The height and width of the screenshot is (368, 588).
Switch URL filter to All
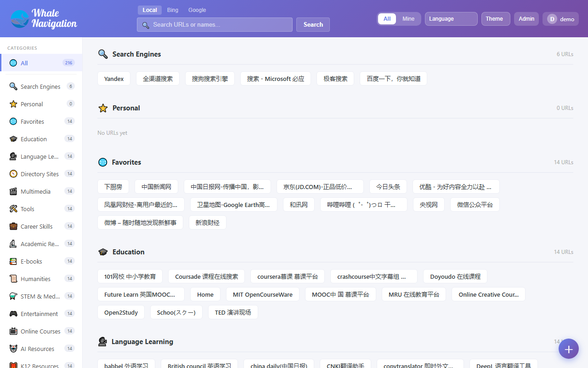(x=387, y=19)
